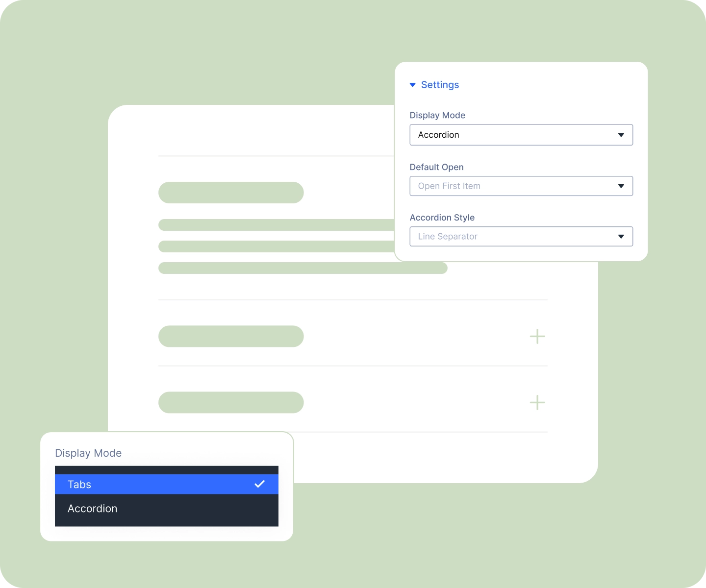Collapse the Settings disclosure triangle
The width and height of the screenshot is (706, 588).
(x=413, y=85)
